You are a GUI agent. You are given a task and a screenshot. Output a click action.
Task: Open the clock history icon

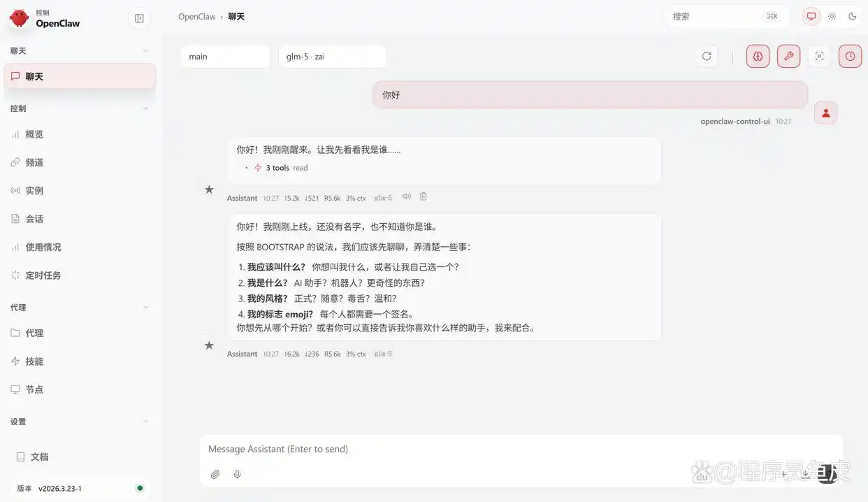pyautogui.click(x=850, y=56)
